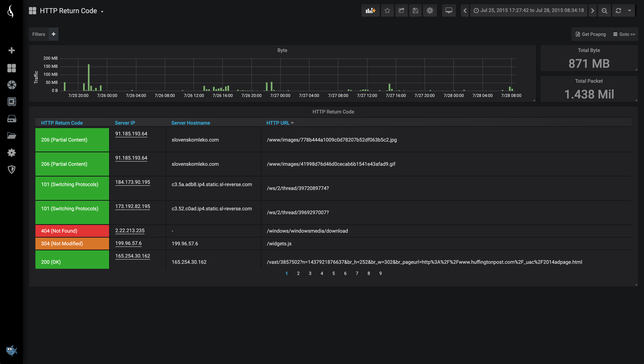The width and height of the screenshot is (644, 364).
Task: Click the Add panel icon in top toolbar
Action: click(x=370, y=11)
